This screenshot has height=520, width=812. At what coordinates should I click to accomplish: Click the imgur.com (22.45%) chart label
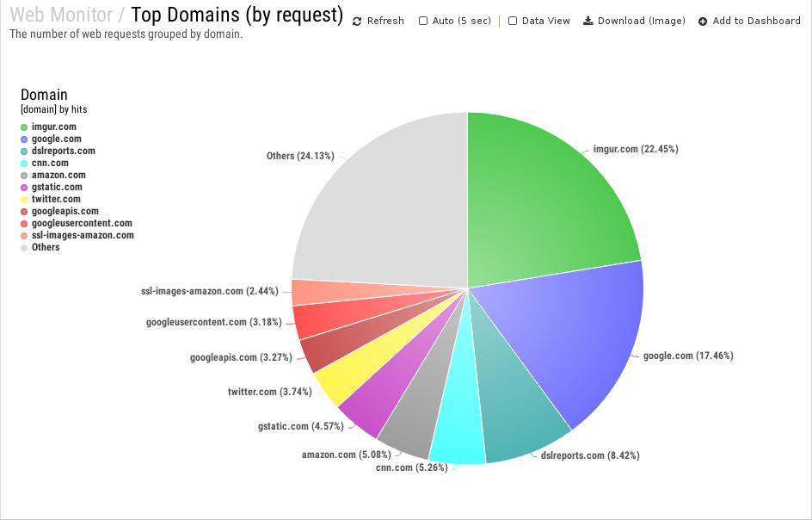coord(636,149)
